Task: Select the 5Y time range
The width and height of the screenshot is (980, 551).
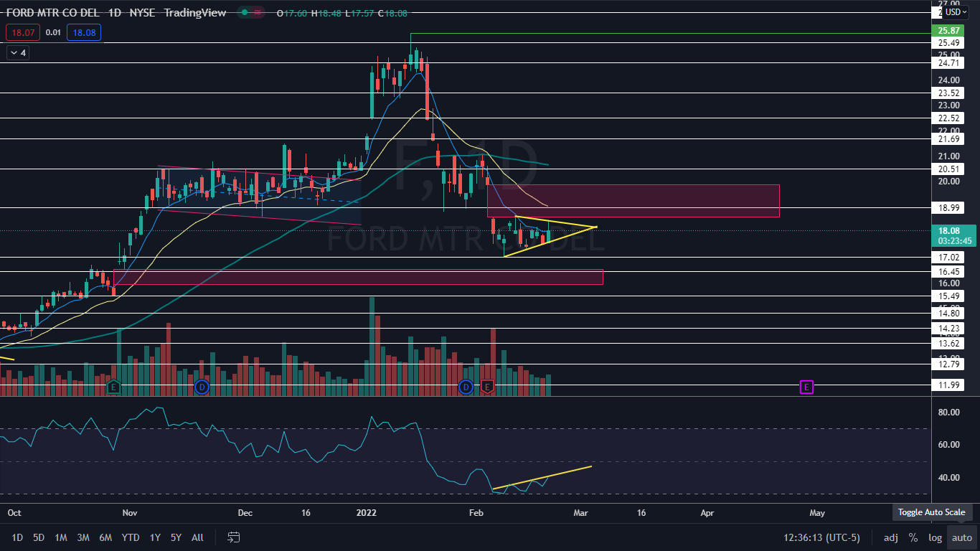Action: pyautogui.click(x=176, y=537)
